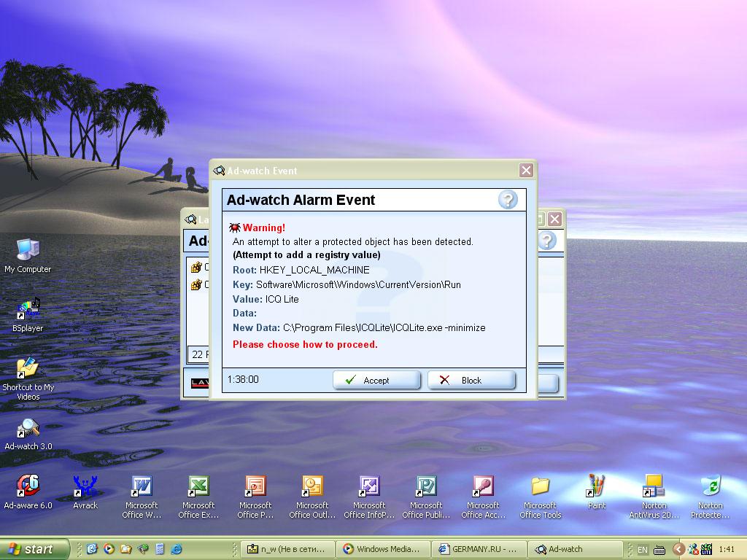This screenshot has height=560, width=747.
Task: Select the Ad-aware 6.0 desktop icon
Action: (28, 486)
